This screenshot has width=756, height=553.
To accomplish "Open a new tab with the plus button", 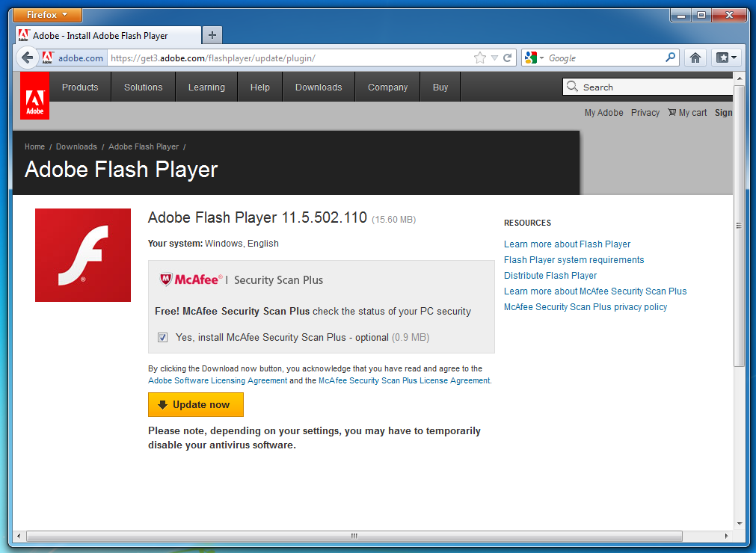I will coord(212,35).
